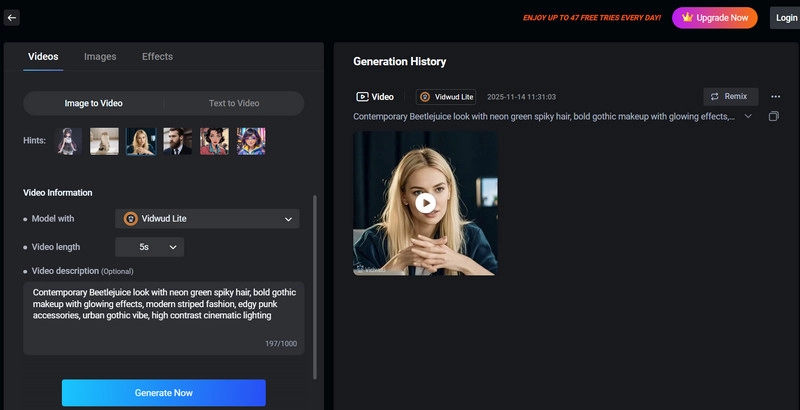Open the Images tab
This screenshot has height=410, width=800.
coord(100,57)
